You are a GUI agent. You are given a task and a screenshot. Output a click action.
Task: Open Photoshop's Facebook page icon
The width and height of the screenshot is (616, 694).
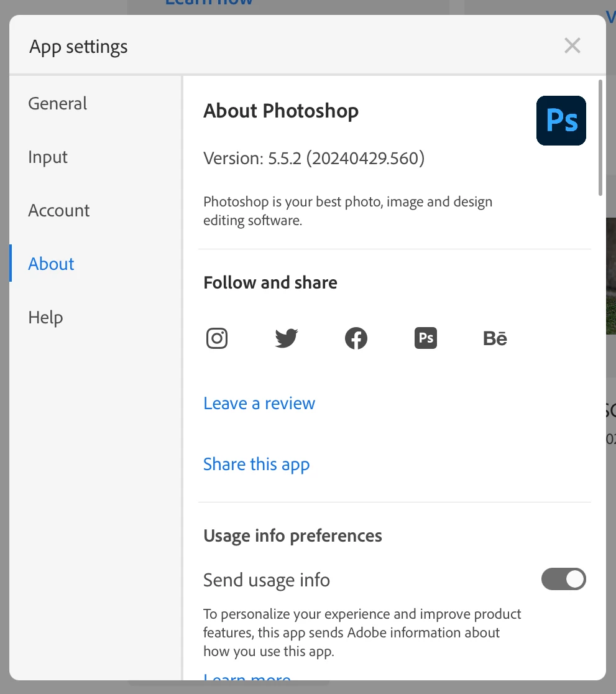(x=356, y=338)
